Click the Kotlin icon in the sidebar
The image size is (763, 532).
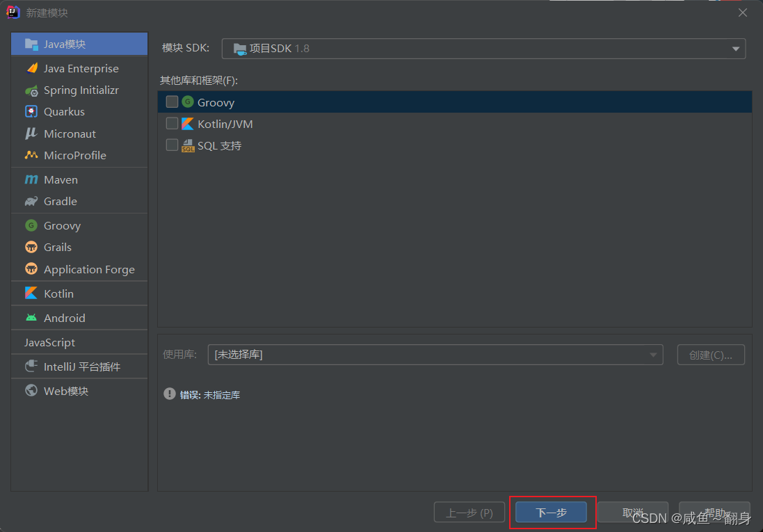[31, 293]
